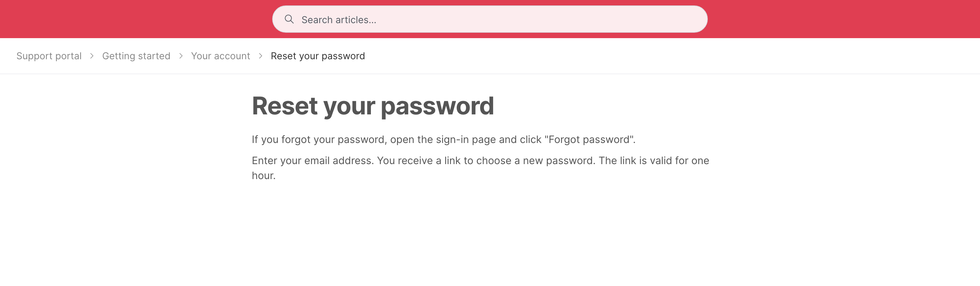Click the large "Reset your password" heading
The height and width of the screenshot is (286, 980).
(373, 106)
